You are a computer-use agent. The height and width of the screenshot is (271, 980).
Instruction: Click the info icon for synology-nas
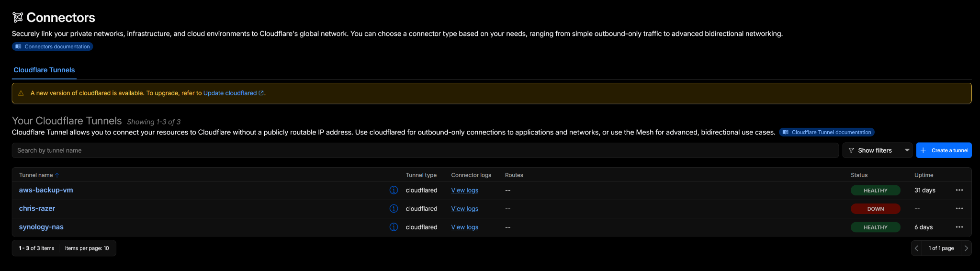click(394, 227)
